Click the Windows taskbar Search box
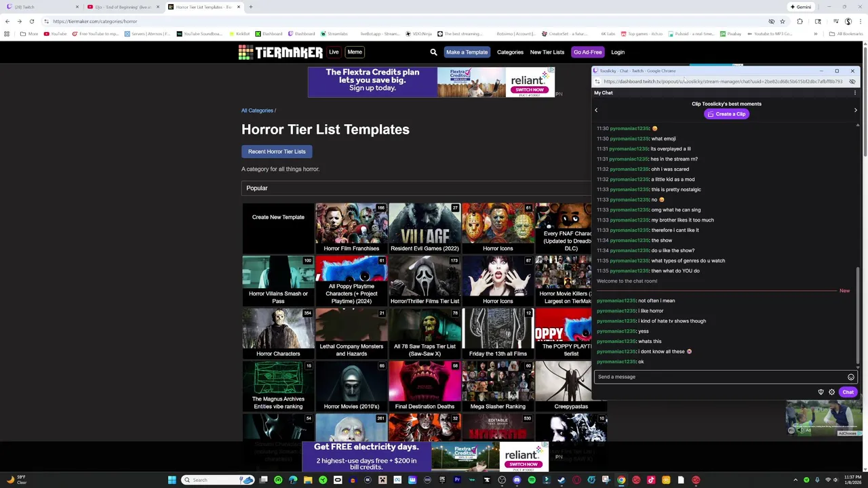 (218, 480)
